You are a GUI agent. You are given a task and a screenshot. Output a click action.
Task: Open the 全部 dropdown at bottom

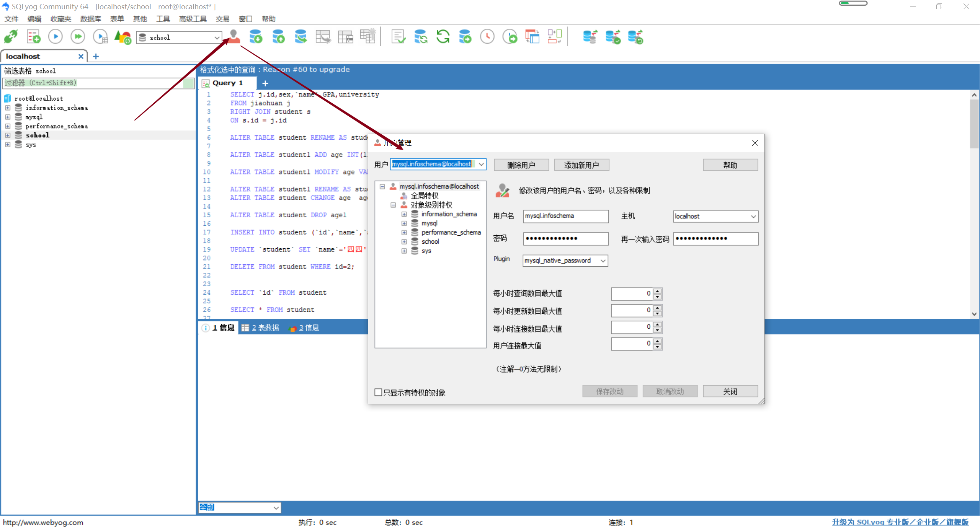click(x=276, y=508)
